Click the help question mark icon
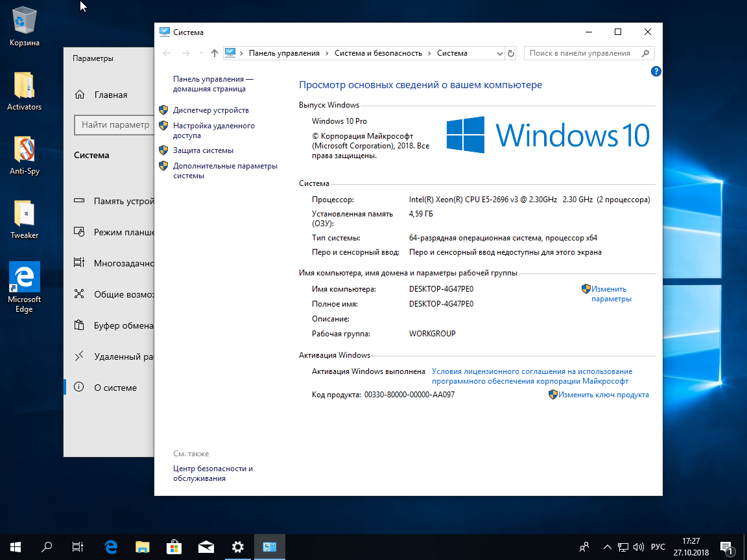 (x=656, y=71)
